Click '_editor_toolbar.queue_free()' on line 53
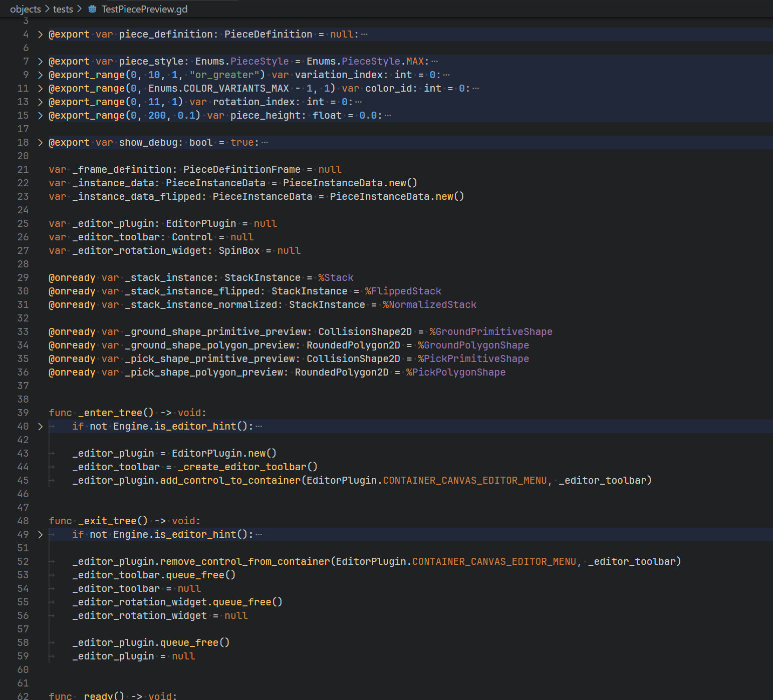This screenshot has height=700, width=773. [154, 575]
